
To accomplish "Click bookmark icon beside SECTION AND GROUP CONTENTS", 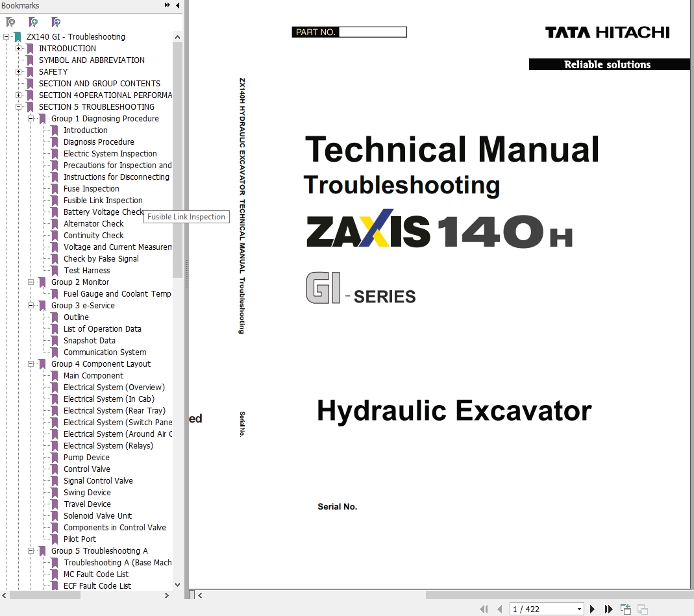I will click(30, 84).
